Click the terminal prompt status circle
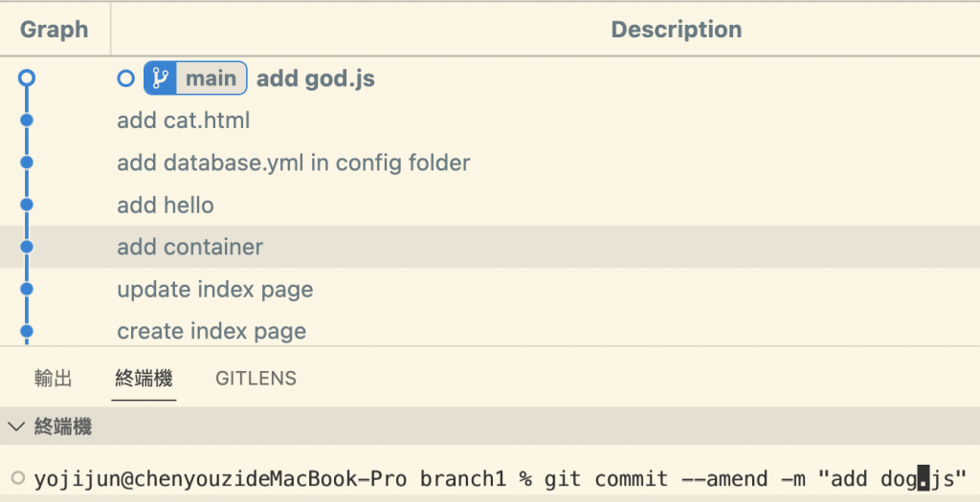The height and width of the screenshot is (502, 980). (18, 477)
